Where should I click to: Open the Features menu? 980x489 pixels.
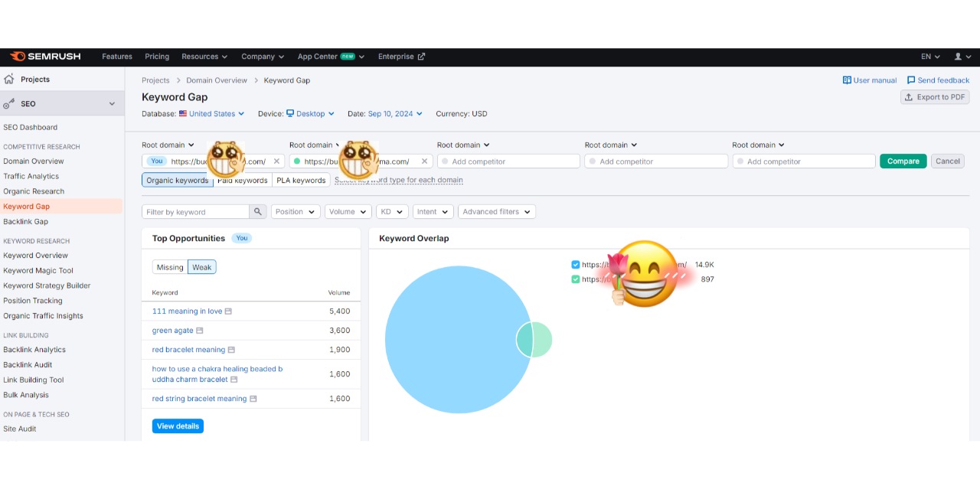(117, 57)
